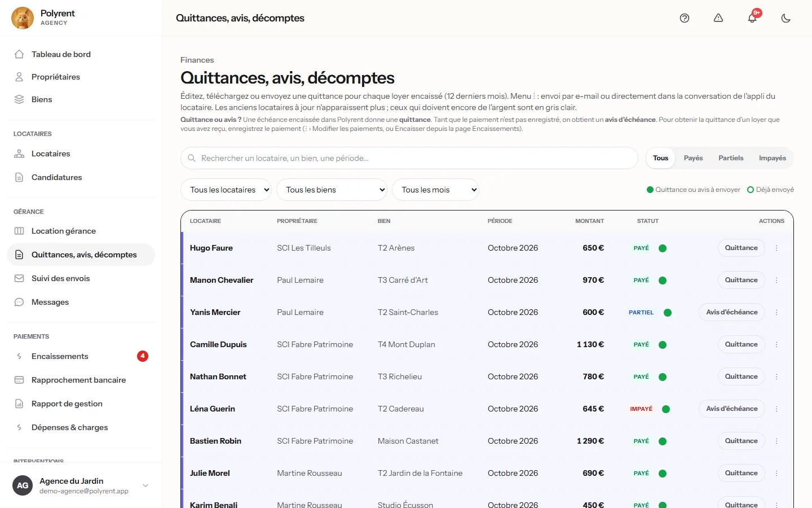812x508 pixels.
Task: Click the Quittance button for Camille Dupuis
Action: [741, 344]
